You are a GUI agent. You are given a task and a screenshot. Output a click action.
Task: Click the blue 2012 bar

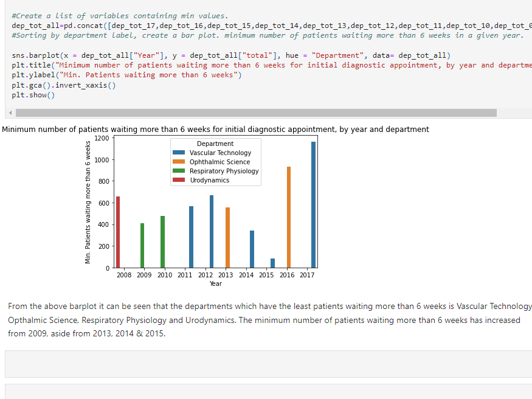click(x=212, y=231)
